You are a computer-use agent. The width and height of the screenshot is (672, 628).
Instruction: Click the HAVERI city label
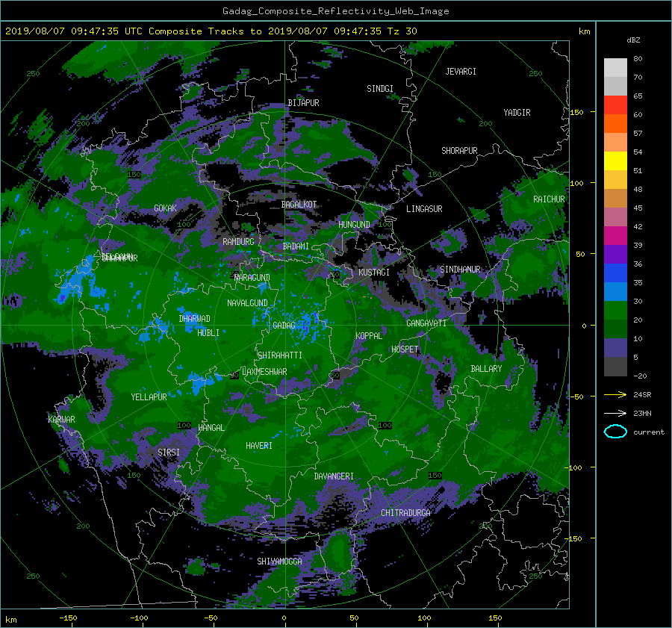[259, 446]
